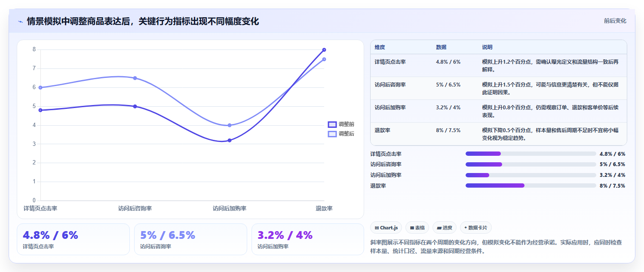Select the 数据卡片 chip
Viewport: 644px width, 272px height.
pyautogui.click(x=475, y=228)
